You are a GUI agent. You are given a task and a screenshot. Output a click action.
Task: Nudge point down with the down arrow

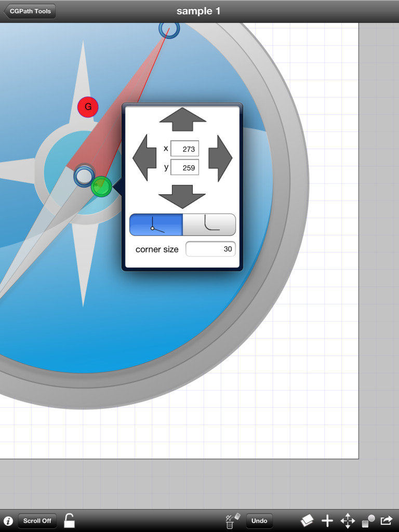tap(182, 197)
